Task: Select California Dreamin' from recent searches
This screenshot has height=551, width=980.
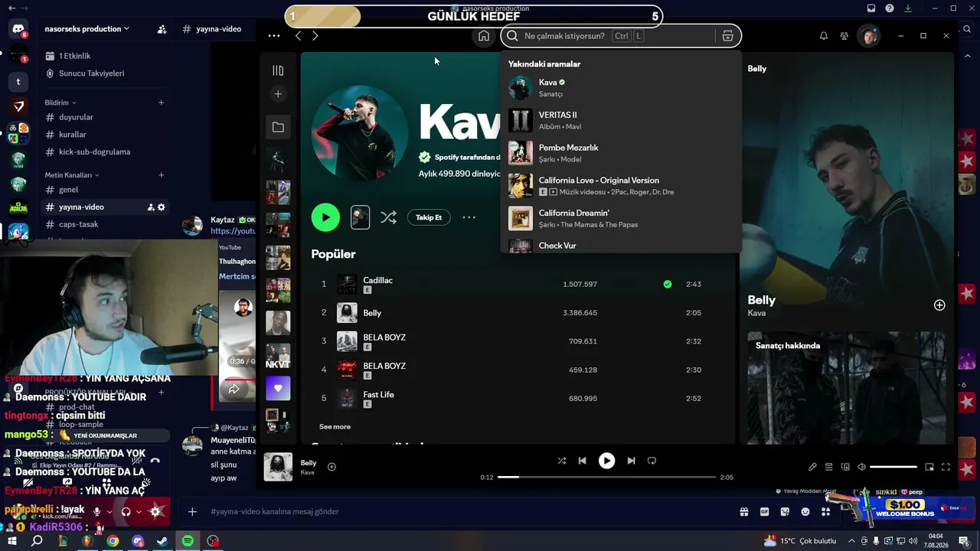Action: coord(620,218)
